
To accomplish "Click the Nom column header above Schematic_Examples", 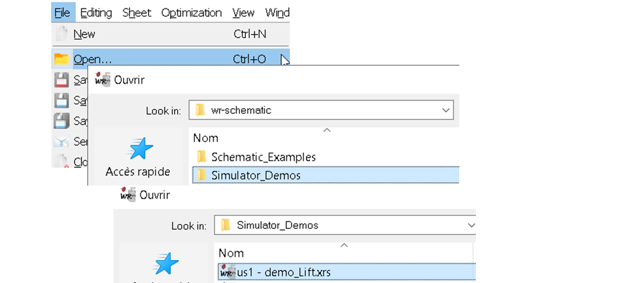I will click(x=206, y=138).
